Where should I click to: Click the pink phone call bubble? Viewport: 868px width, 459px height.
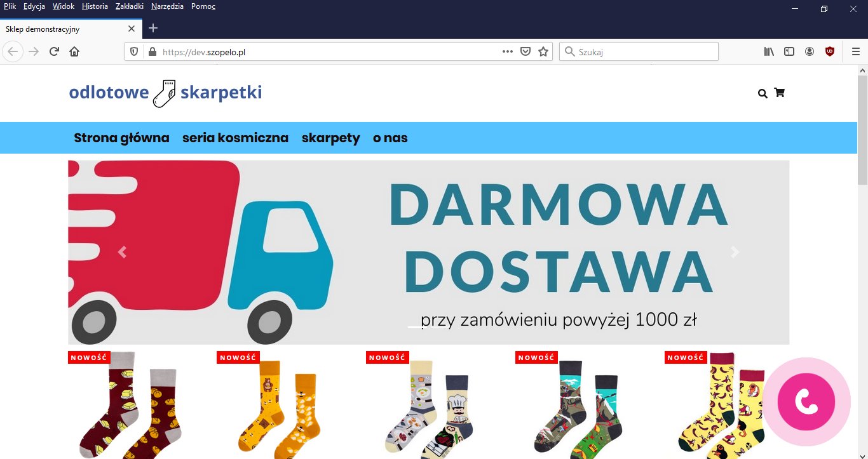(806, 401)
